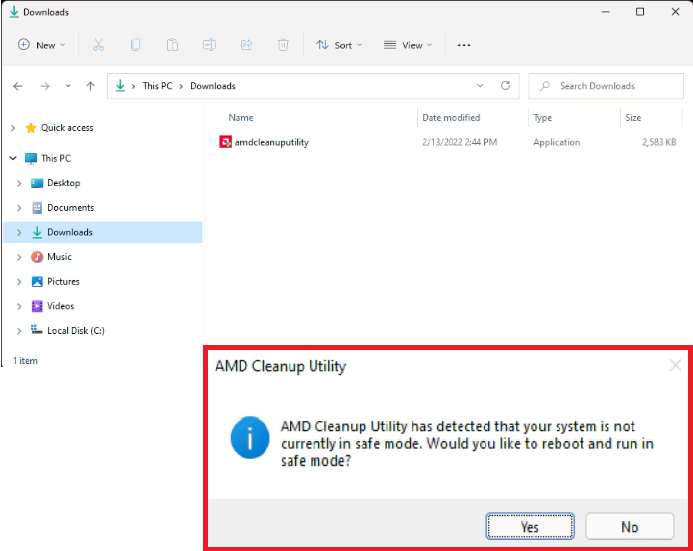Click the '1 item' status bar text
Screen dimensions: 693x551
coord(25,361)
